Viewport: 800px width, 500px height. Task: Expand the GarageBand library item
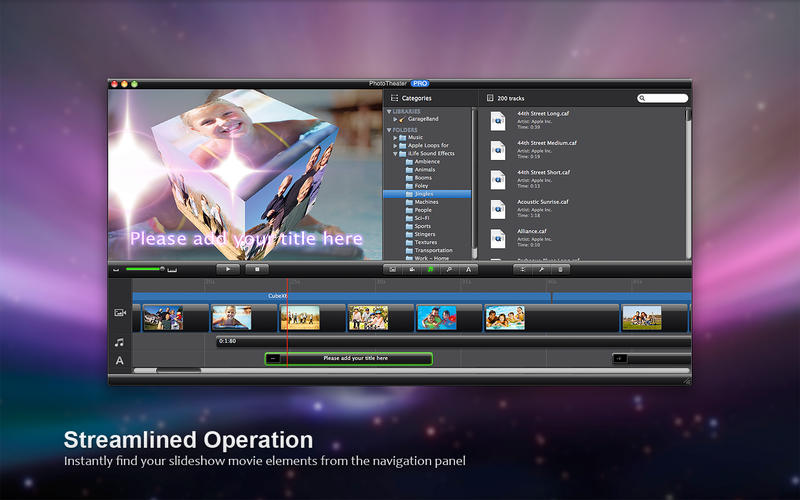click(x=396, y=119)
